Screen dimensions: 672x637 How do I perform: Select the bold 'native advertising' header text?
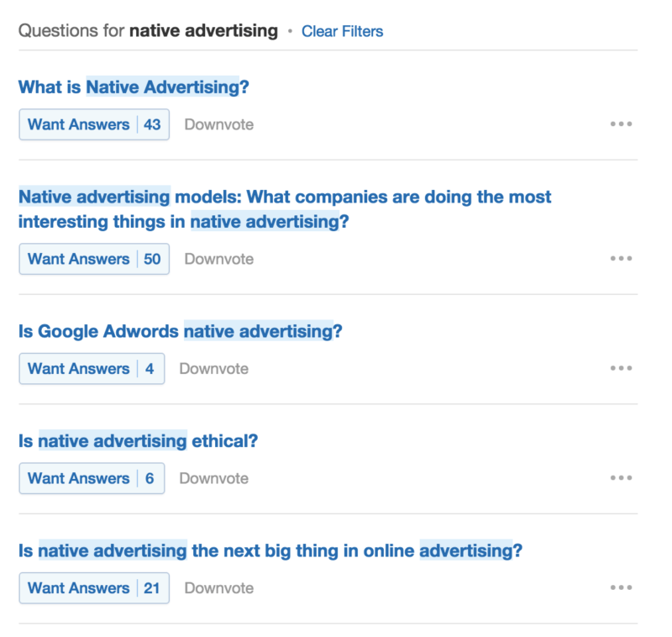click(202, 30)
